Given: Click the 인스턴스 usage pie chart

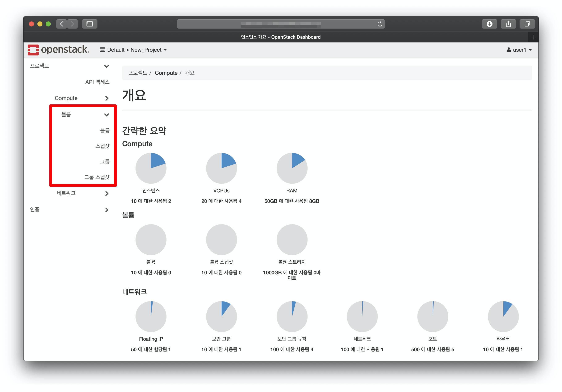Looking at the screenshot, I should pyautogui.click(x=151, y=168).
